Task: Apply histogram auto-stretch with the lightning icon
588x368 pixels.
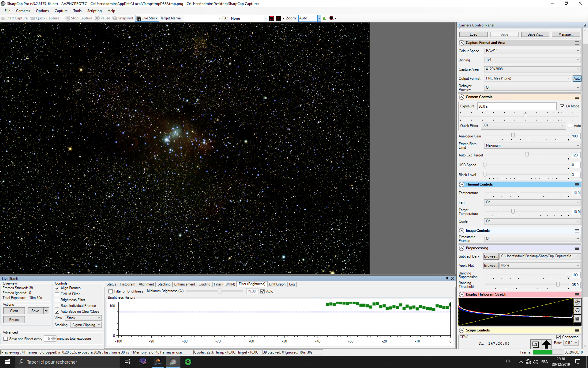Action: point(577,302)
